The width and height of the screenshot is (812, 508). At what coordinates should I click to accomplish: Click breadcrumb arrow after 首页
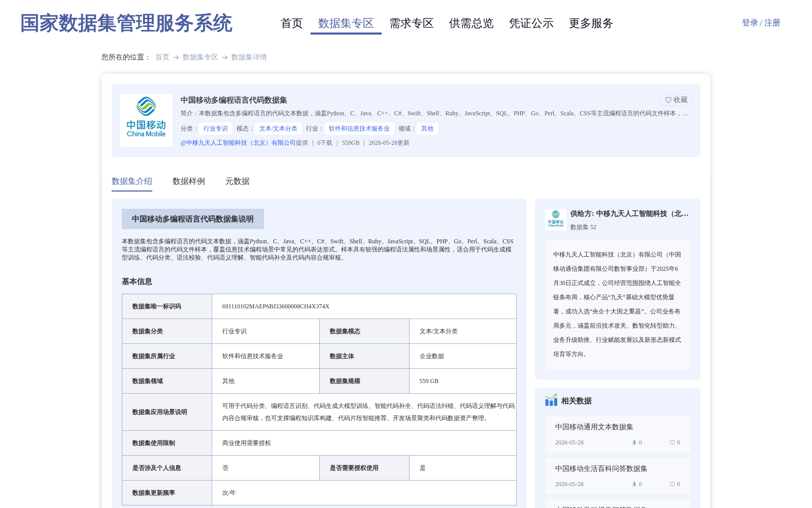[x=176, y=57]
